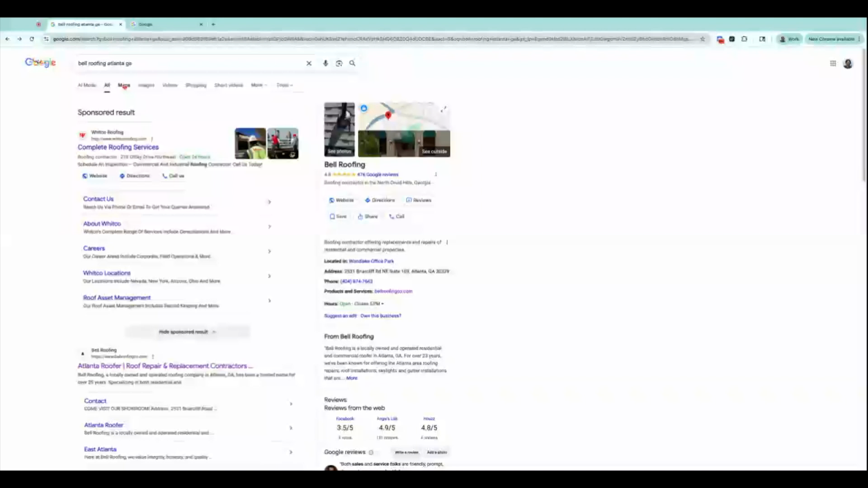
Task: Run search with the magnifying glass icon
Action: click(353, 63)
